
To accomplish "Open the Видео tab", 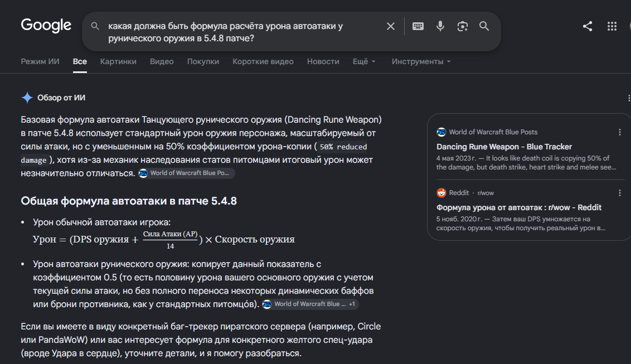I will point(162,61).
